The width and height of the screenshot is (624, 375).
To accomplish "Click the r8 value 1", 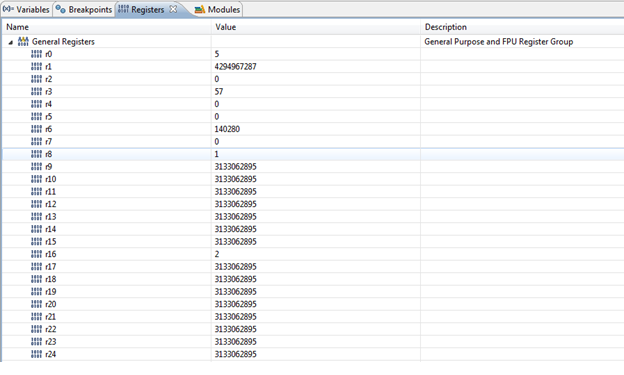I will (216, 154).
